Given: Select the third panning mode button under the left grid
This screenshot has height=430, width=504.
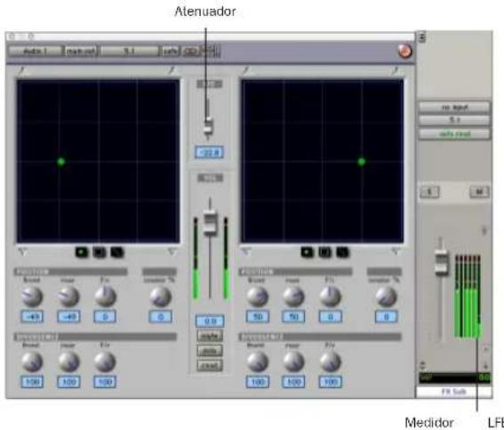Looking at the screenshot, I should click(x=116, y=252).
